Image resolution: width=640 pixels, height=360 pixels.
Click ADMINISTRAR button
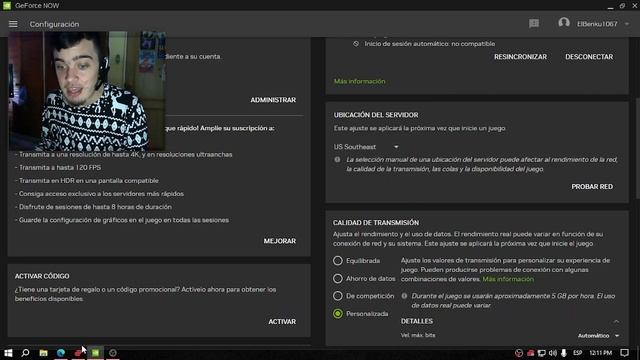(x=273, y=100)
